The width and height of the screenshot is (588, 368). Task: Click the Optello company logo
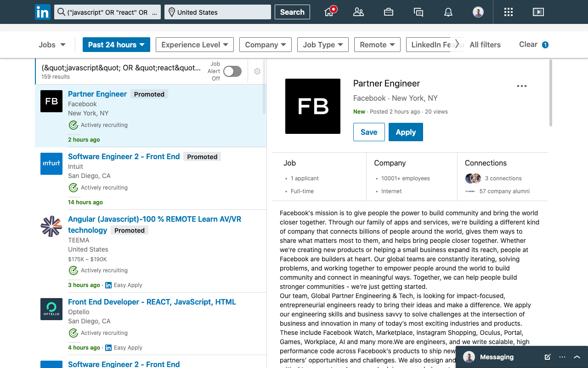point(51,309)
